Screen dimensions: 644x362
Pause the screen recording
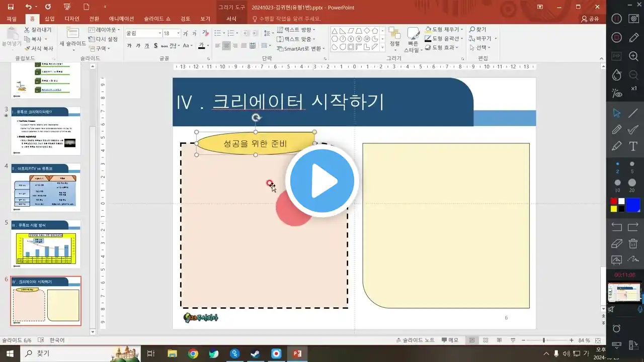point(617,19)
